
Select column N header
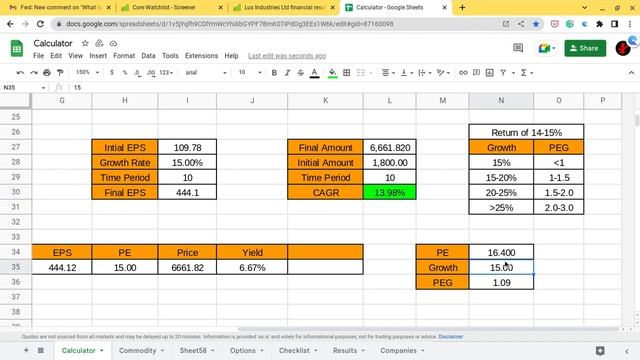click(x=501, y=100)
